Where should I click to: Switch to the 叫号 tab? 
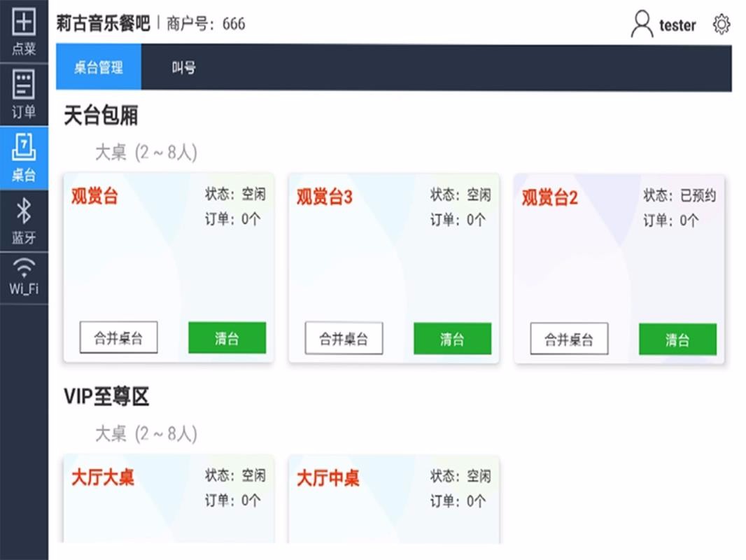(x=183, y=68)
